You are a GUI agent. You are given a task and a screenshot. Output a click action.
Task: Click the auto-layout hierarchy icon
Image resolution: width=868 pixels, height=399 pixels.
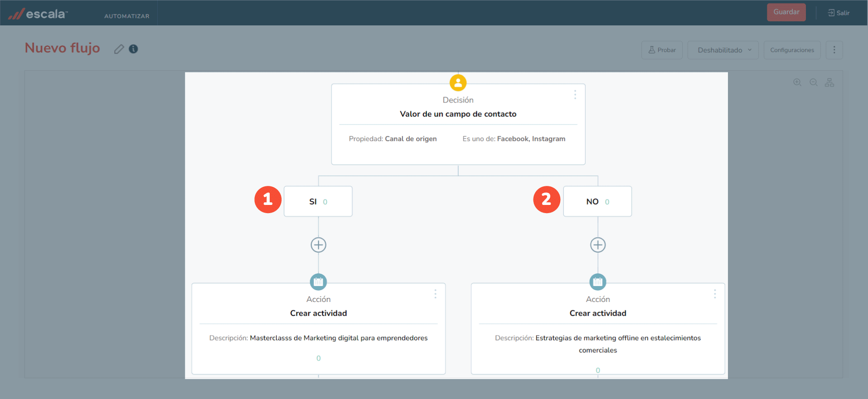coord(829,83)
